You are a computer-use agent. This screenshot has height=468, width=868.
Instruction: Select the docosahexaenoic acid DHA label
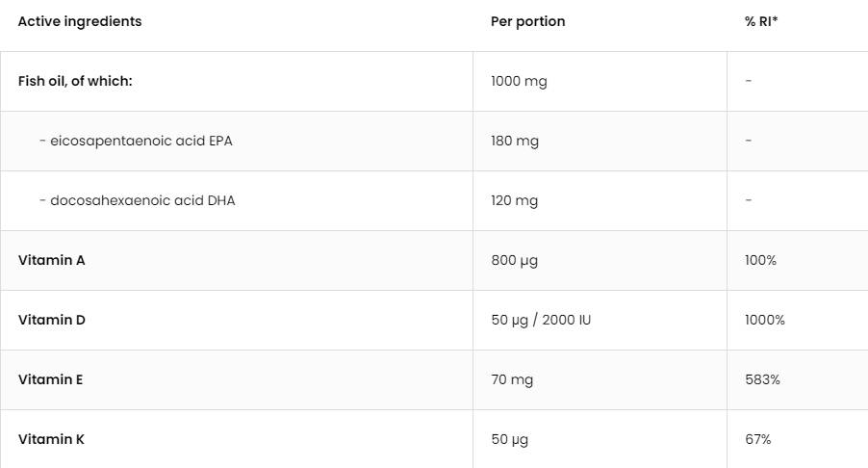coord(138,201)
